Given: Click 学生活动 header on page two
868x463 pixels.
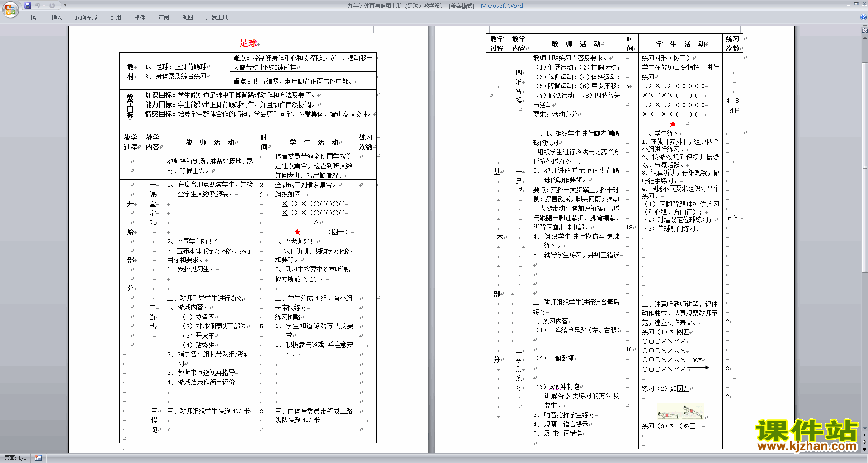Looking at the screenshot, I should coord(680,44).
